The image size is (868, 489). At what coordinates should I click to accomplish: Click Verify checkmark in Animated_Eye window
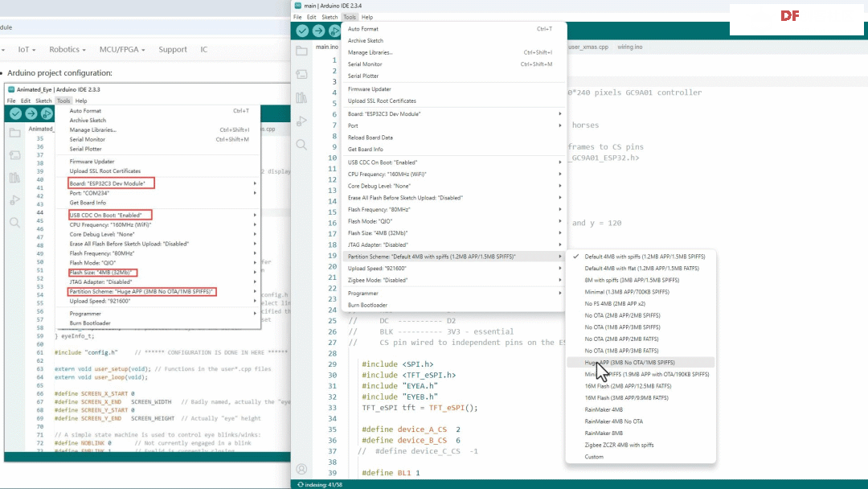tap(15, 113)
